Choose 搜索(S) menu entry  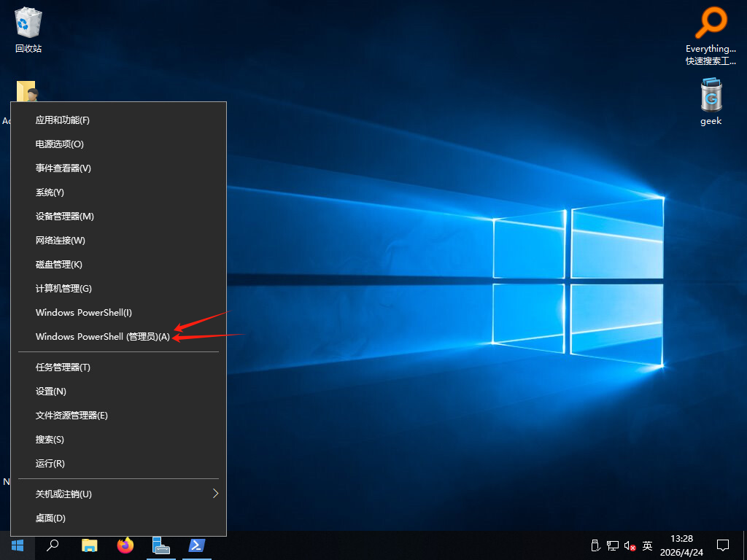click(x=118, y=440)
